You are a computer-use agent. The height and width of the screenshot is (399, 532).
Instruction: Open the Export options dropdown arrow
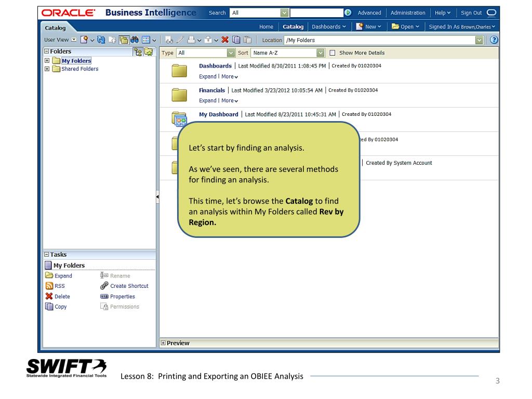pos(216,41)
